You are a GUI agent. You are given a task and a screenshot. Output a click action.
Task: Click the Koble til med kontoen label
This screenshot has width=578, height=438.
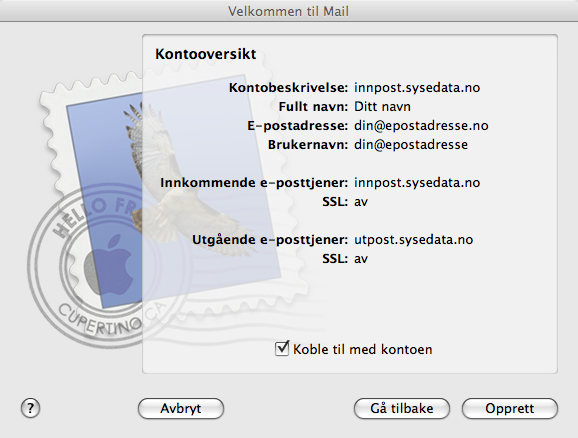[x=363, y=349]
